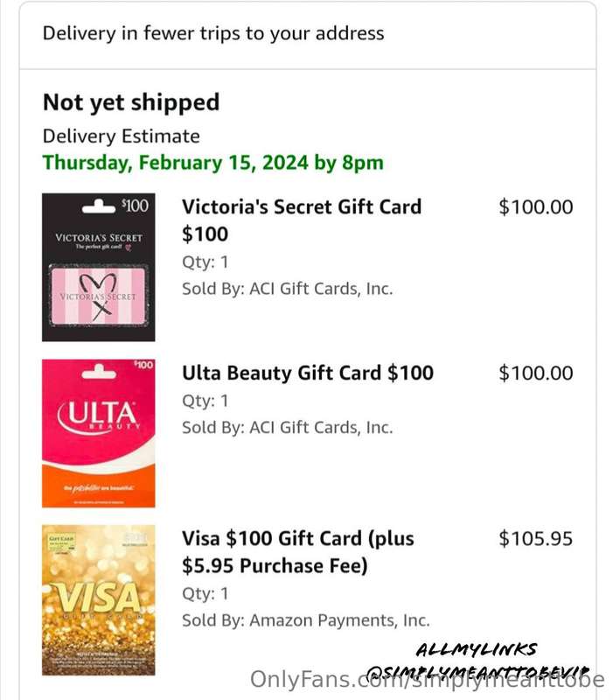The height and width of the screenshot is (700, 613).
Task: Click Sold By ACI Gift Cards under Ulta
Action: 288,428
